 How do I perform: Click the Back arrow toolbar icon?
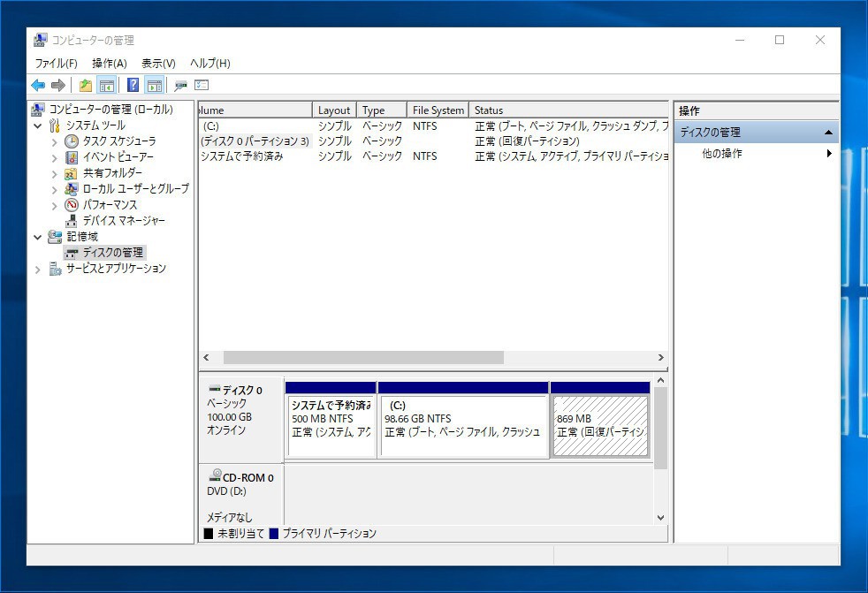[x=38, y=86]
